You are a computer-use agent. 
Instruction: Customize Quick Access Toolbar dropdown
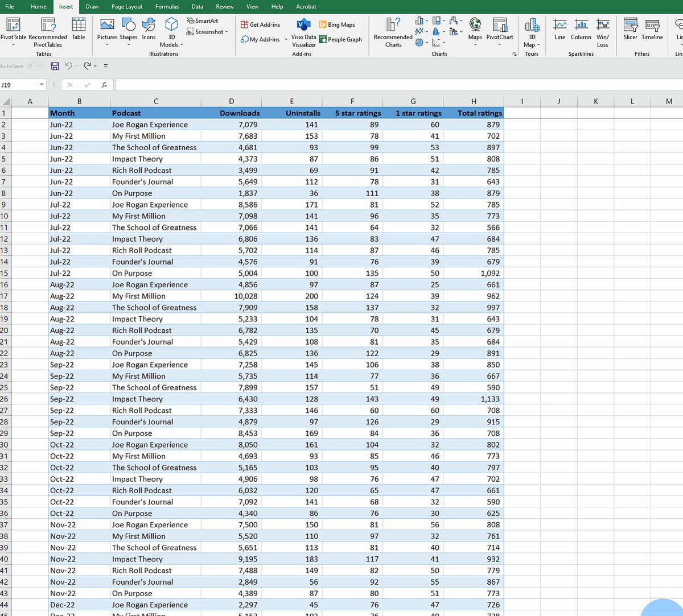105,66
